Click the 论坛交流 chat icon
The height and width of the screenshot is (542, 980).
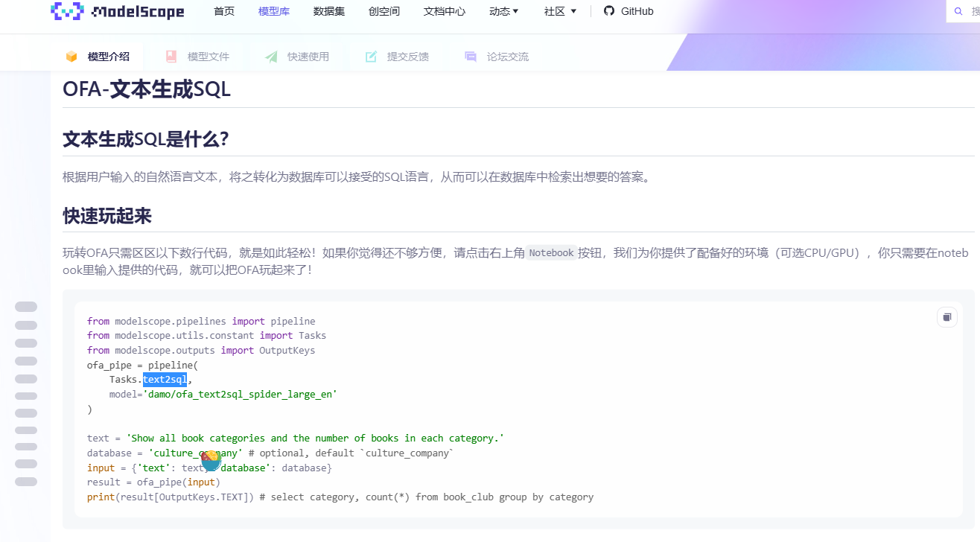click(x=471, y=57)
